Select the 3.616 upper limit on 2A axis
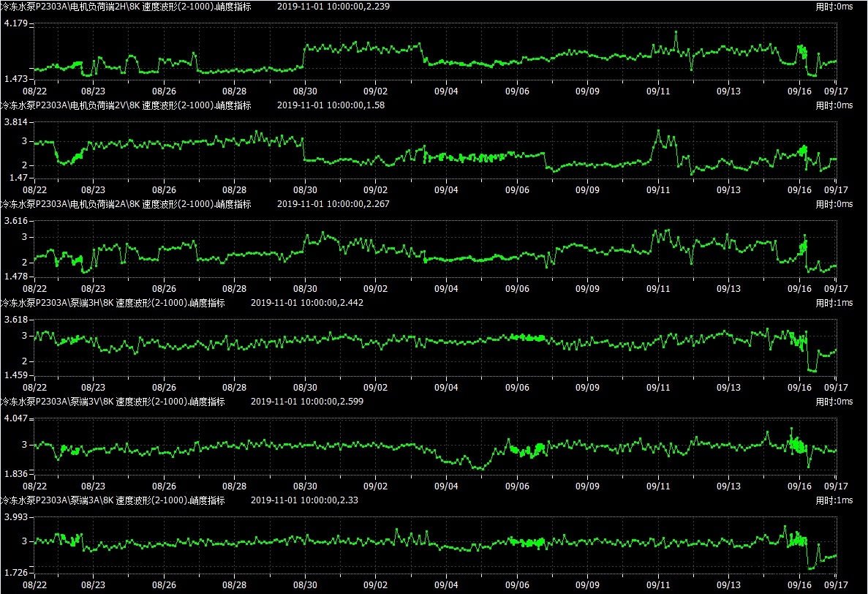 [15, 221]
